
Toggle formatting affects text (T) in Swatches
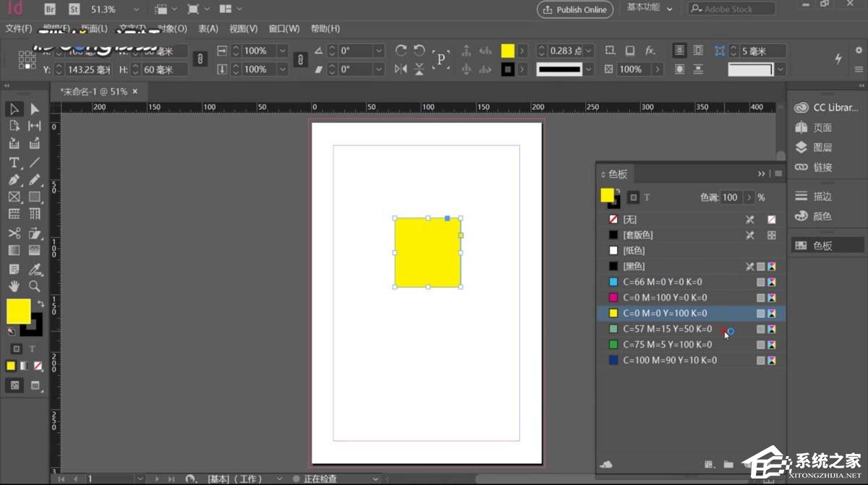click(647, 197)
